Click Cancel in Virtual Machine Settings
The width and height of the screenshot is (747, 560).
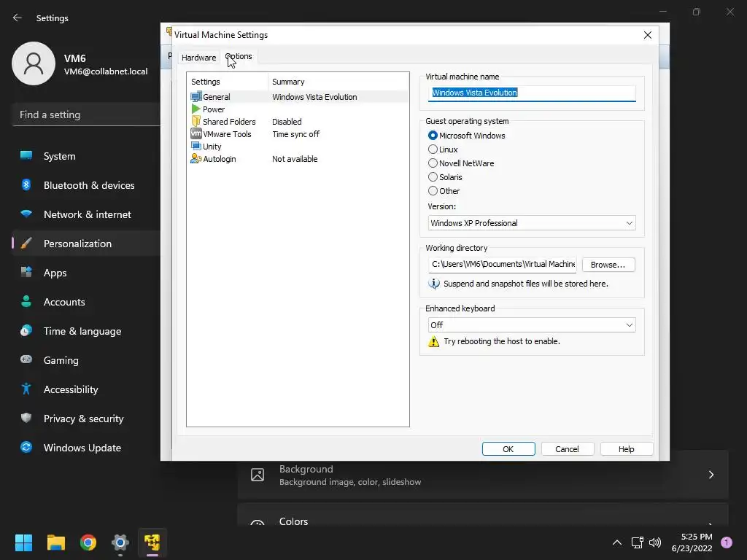(x=567, y=449)
